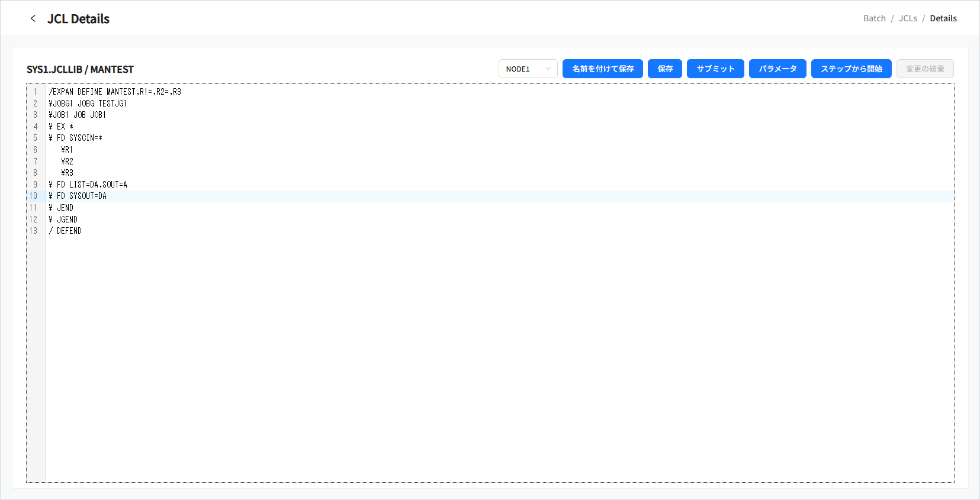
Task: Click the FD SYSCIN=* line
Action: [76, 138]
